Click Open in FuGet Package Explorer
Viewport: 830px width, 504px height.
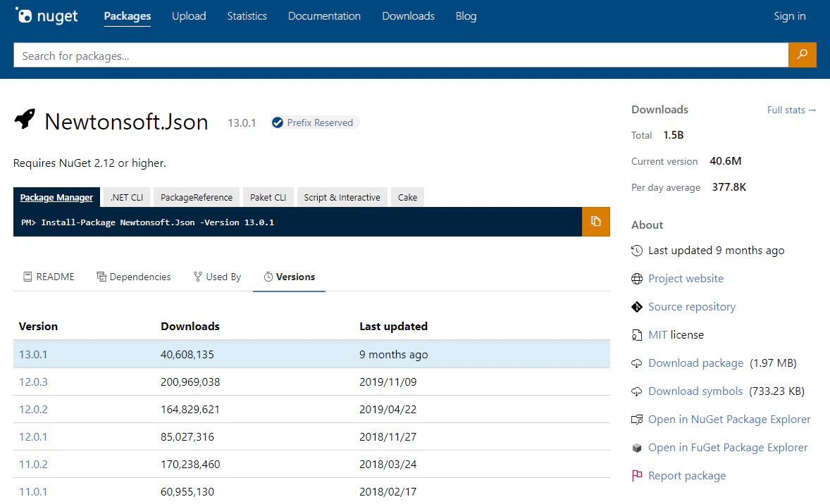pos(728,448)
